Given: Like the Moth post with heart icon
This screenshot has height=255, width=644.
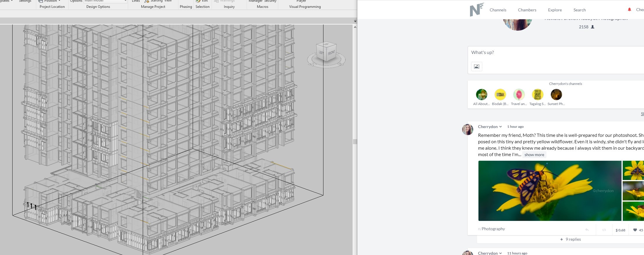Looking at the screenshot, I should tap(635, 230).
